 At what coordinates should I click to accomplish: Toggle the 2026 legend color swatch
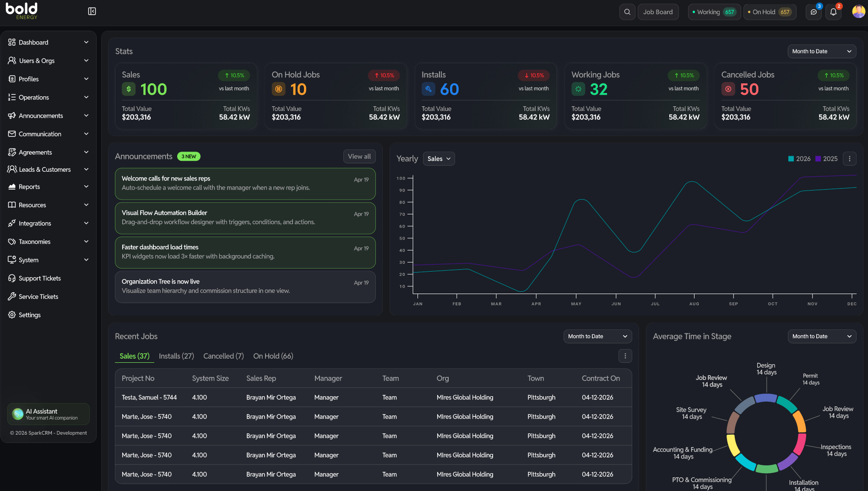click(x=791, y=158)
